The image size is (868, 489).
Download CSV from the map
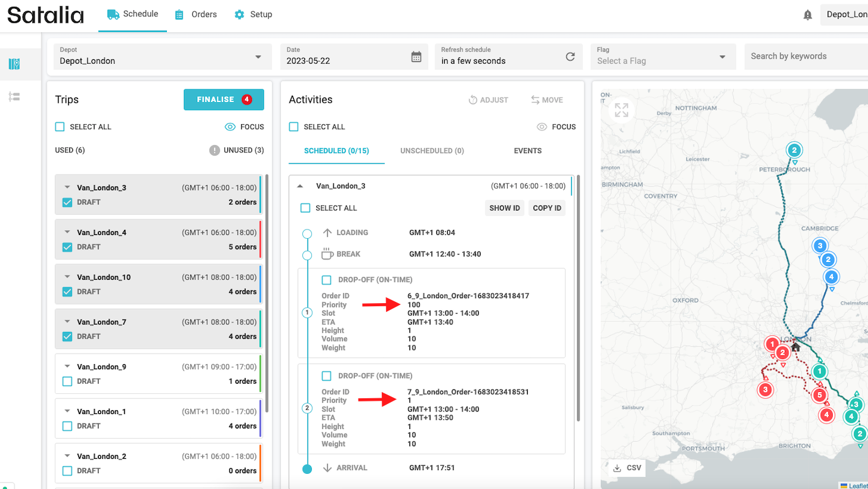pos(627,468)
